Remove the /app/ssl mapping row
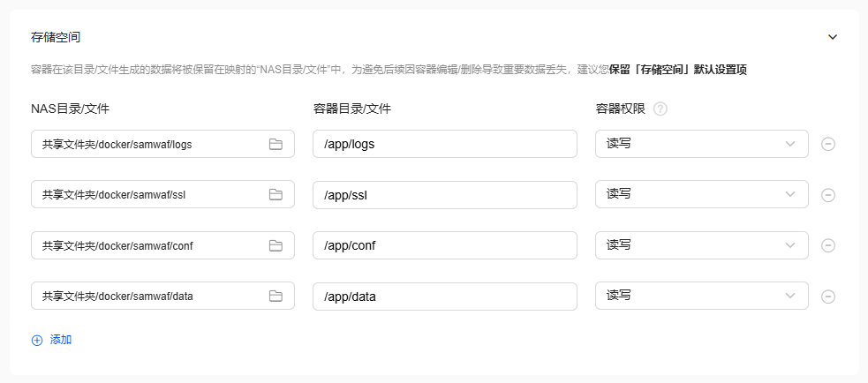 [x=828, y=195]
